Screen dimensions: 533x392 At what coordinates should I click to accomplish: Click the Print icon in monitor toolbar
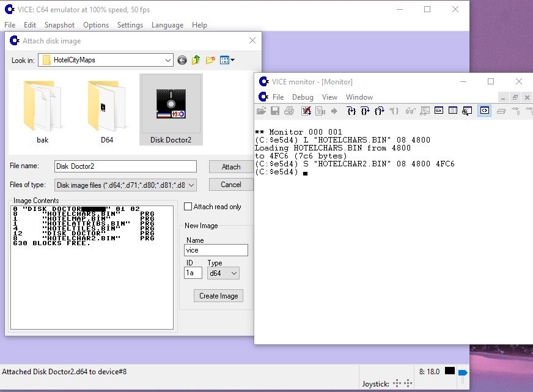(x=289, y=111)
